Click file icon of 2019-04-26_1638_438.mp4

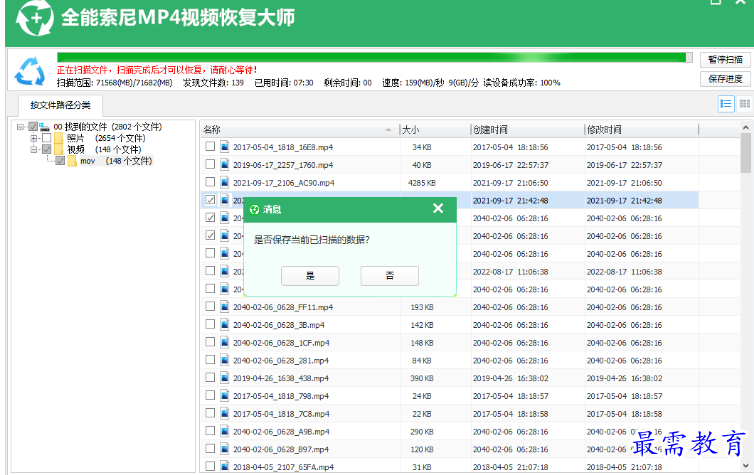[x=225, y=378]
